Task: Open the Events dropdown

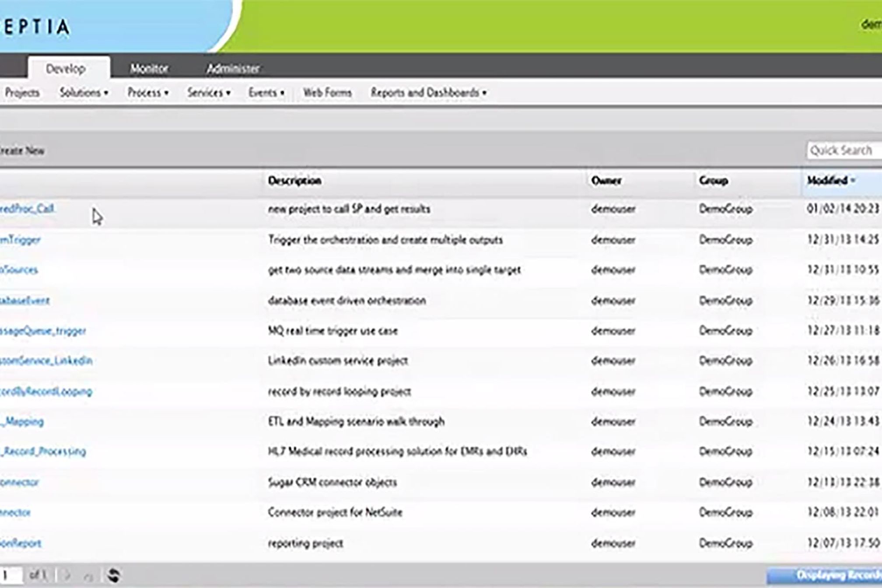Action: coord(266,93)
